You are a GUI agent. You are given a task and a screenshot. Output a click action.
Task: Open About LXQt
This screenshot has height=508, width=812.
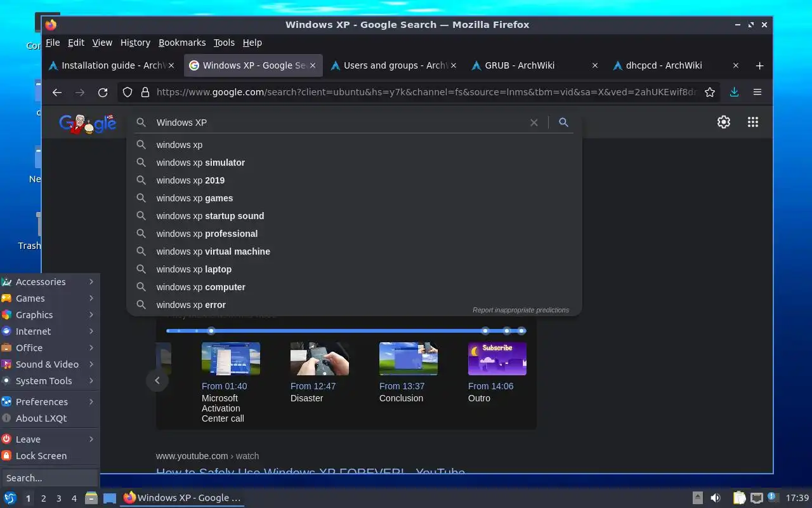49,418
